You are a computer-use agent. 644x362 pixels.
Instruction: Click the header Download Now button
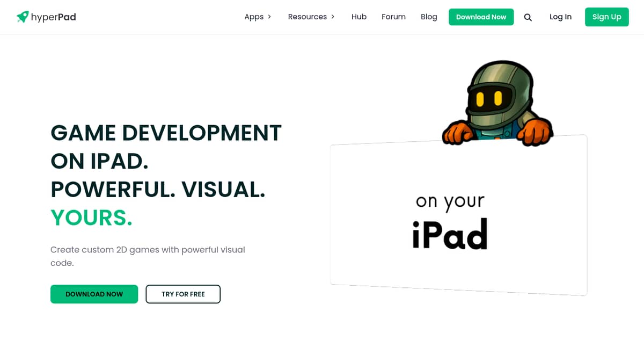481,17
